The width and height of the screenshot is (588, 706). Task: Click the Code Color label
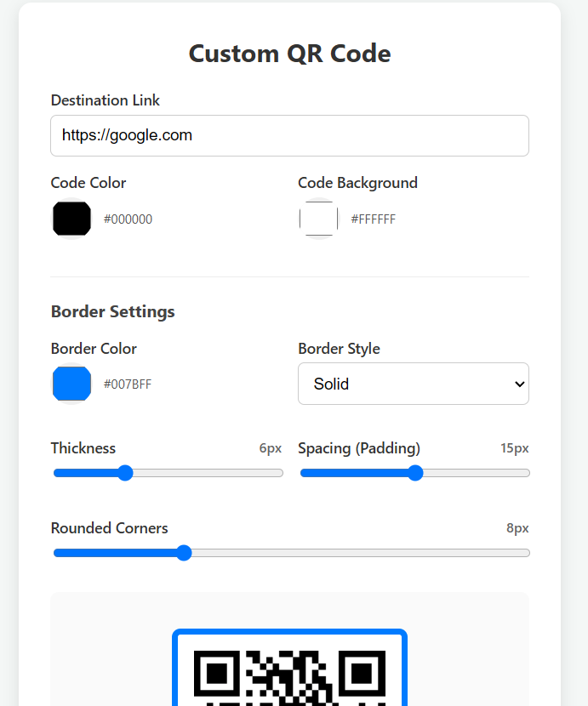pos(88,183)
